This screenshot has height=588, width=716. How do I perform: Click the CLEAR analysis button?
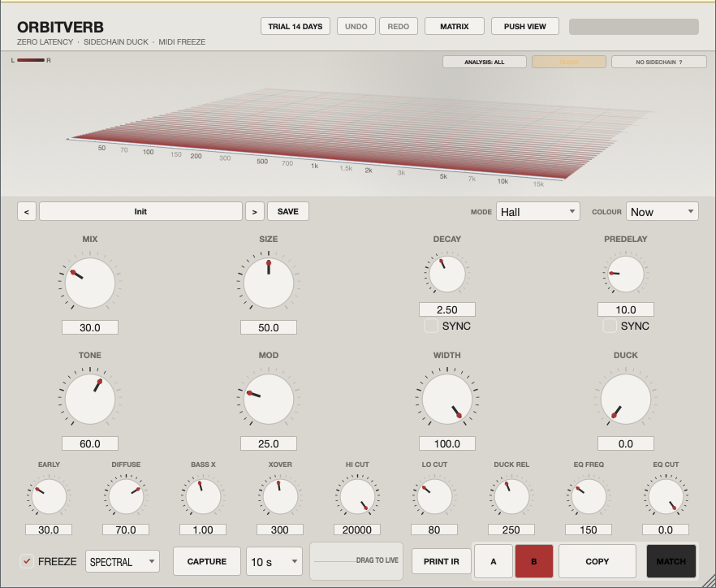(569, 63)
